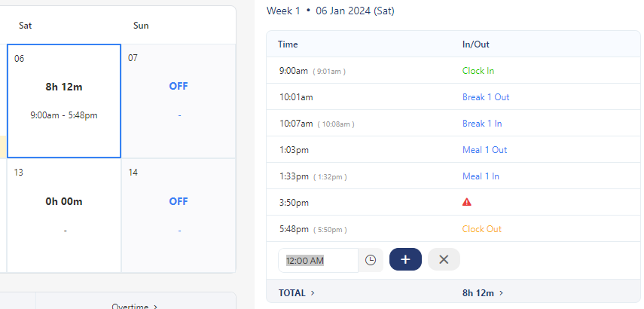
Task: Click the Sat column header
Action: click(26, 26)
